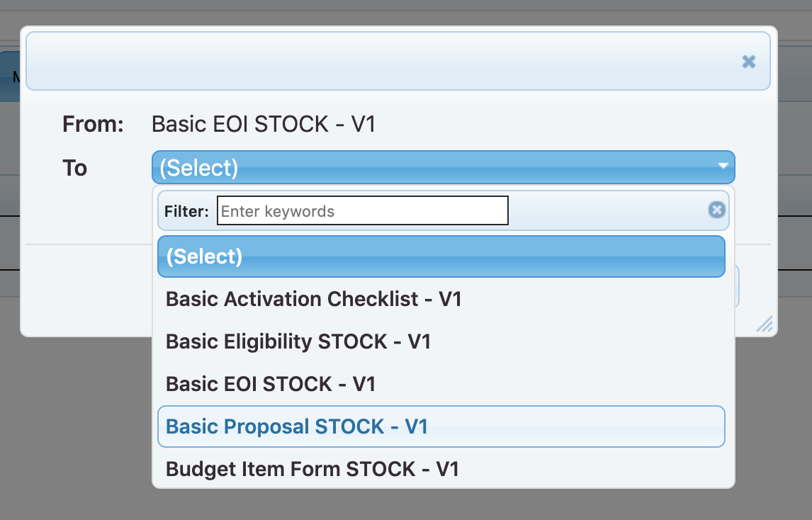
Task: Click the empty dialog title bar
Action: point(383,62)
